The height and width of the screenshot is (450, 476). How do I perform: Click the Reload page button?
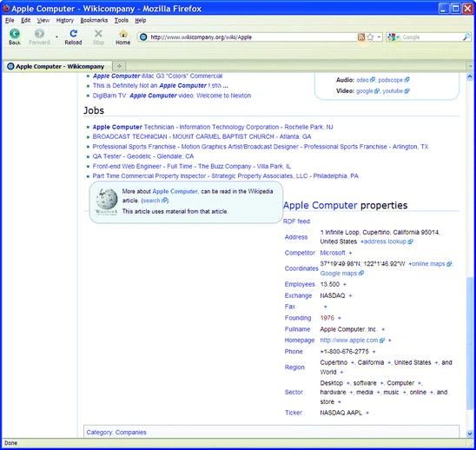[73, 36]
